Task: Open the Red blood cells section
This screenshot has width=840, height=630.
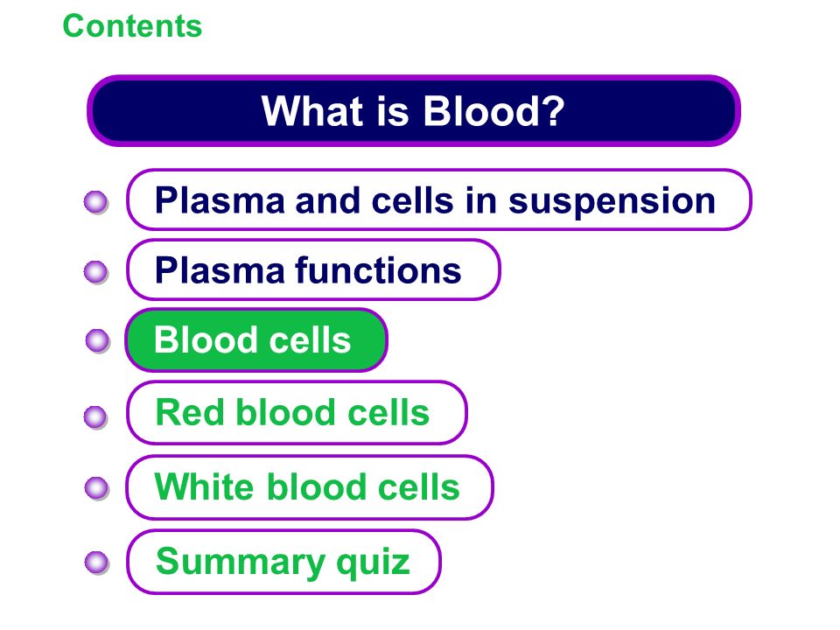Action: click(x=297, y=412)
